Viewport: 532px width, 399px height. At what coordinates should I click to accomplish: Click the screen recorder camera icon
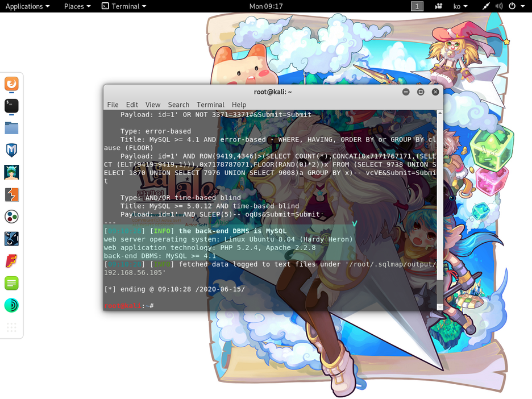(438, 6)
